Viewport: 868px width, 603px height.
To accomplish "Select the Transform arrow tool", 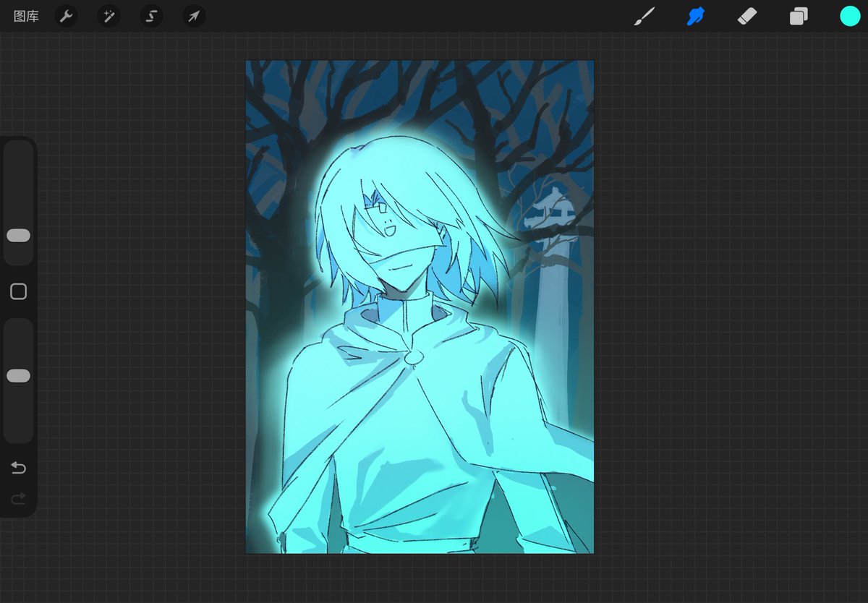I will pos(192,16).
